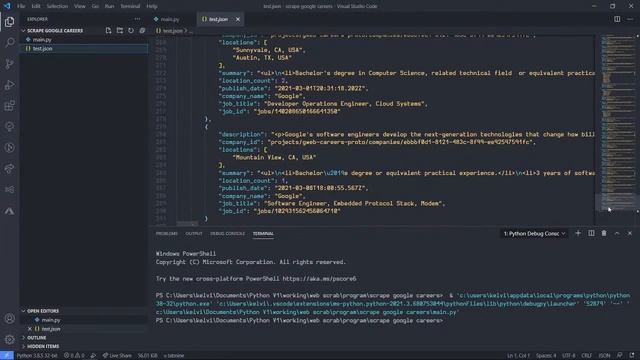Open the Terminal menu
This screenshot has width=640, height=360.
click(x=130, y=6)
